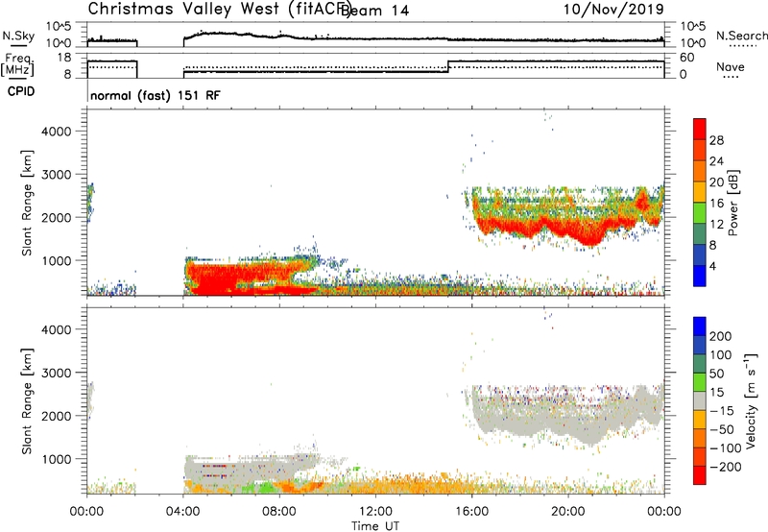Click the '04:00' time axis label
The image size is (768, 532).
click(183, 512)
